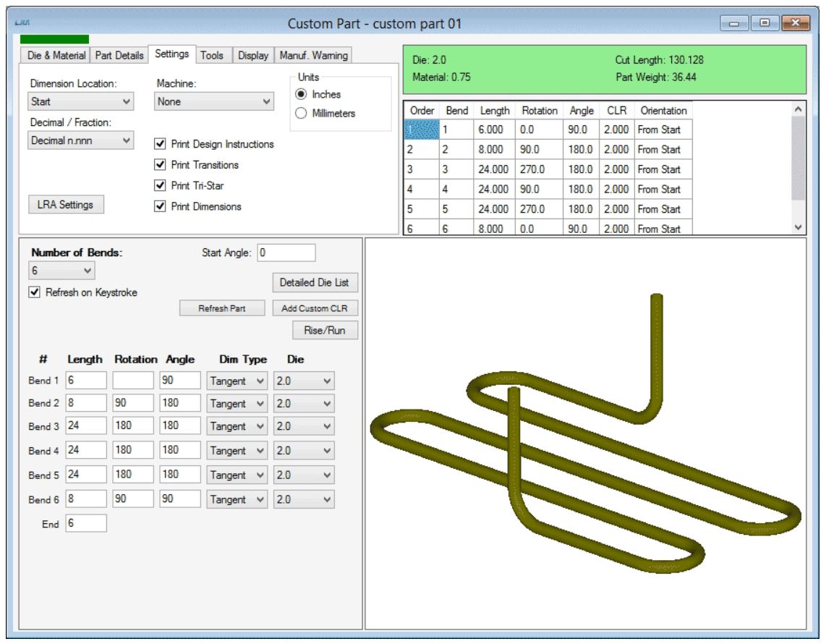826x644 pixels.
Task: Click the Start Angle input field
Action: 286,253
